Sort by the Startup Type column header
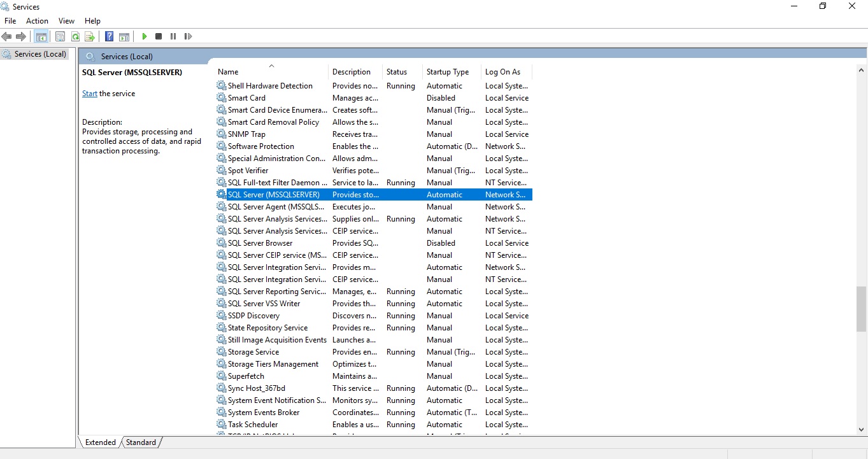Screen dimensions: 868x459 (452, 71)
